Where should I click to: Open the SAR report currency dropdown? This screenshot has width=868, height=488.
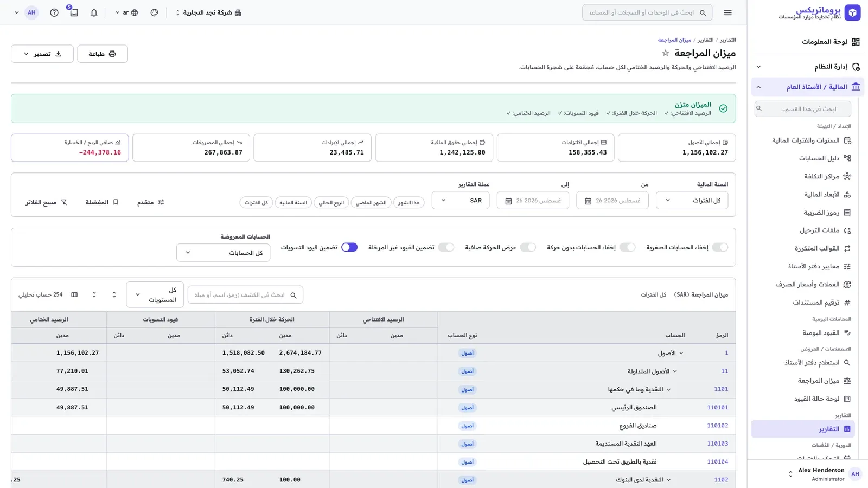pyautogui.click(x=461, y=200)
